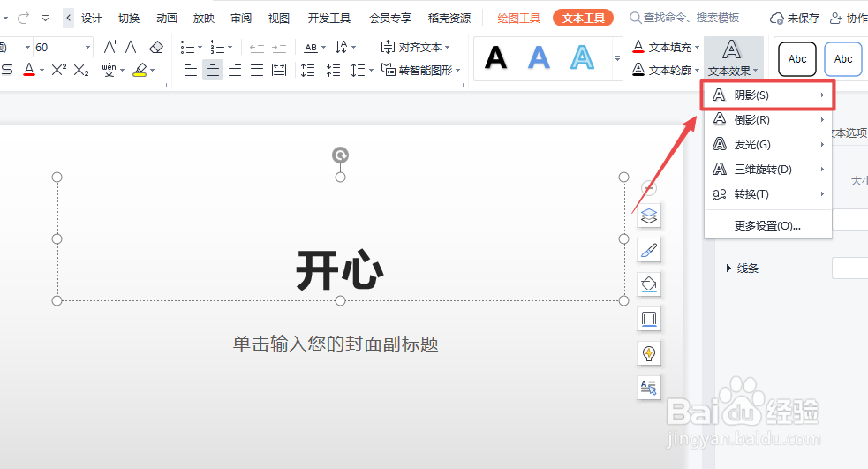The height and width of the screenshot is (469, 868).
Task: Open 三维旋转(D) submenu
Action: coord(768,169)
